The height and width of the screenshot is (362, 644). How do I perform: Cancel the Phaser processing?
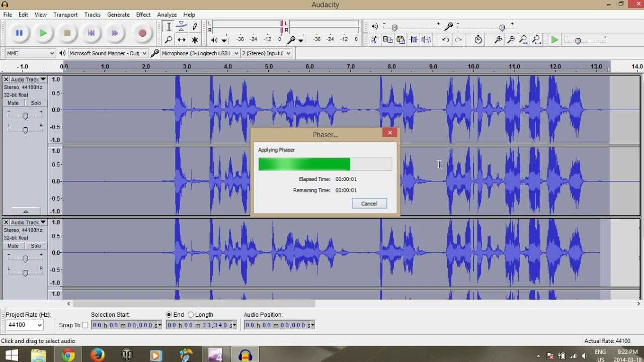(x=369, y=204)
